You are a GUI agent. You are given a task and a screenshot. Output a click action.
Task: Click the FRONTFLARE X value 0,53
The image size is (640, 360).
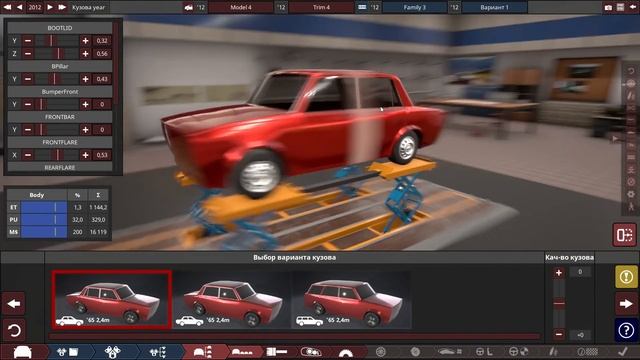tap(102, 155)
